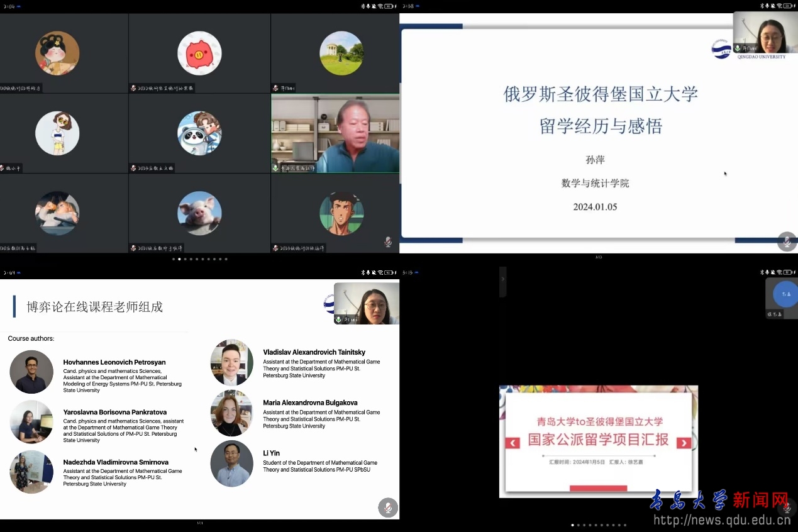
Task: Click the red pig avatar participant tile
Action: 199,53
